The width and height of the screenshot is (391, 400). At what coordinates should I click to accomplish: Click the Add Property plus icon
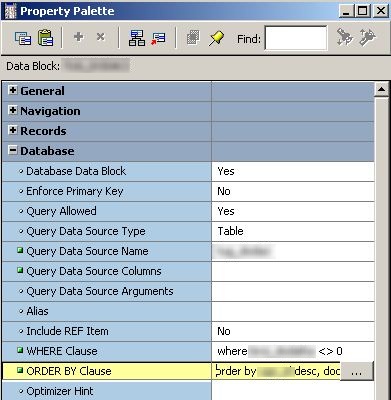[x=79, y=37]
